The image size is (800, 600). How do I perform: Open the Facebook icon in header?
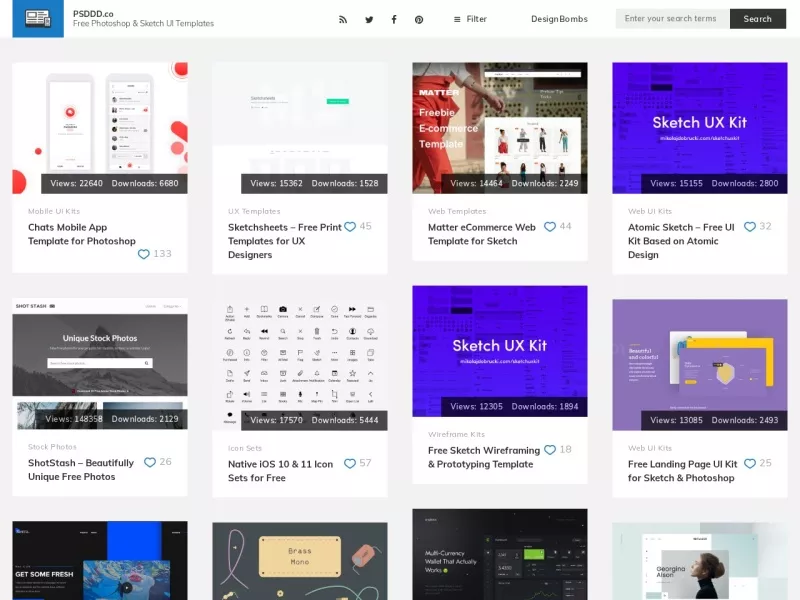click(x=394, y=19)
